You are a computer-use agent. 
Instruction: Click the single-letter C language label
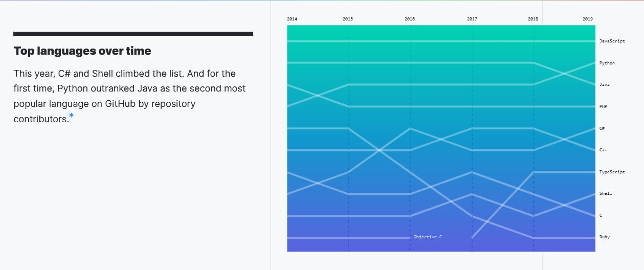pos(601,215)
